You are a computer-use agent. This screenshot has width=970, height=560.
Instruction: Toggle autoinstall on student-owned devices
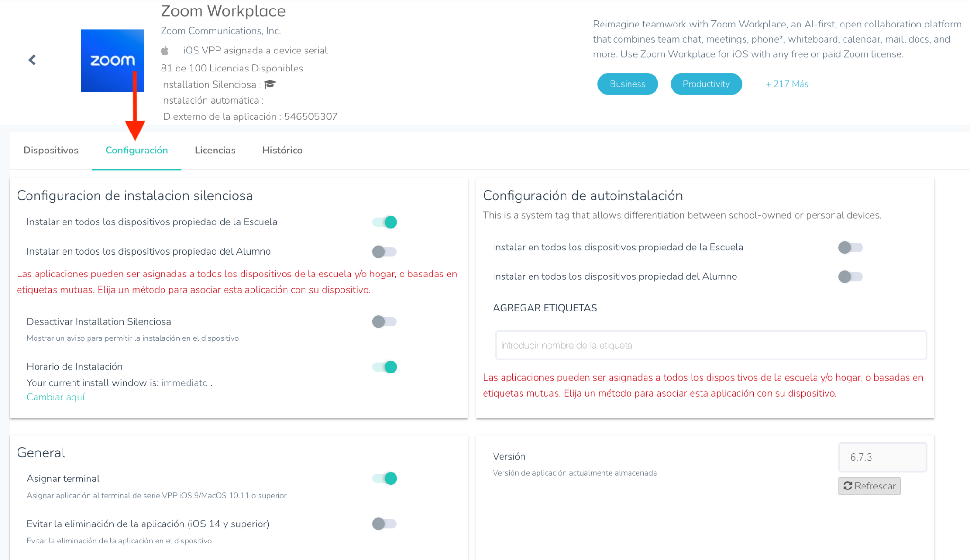(851, 276)
